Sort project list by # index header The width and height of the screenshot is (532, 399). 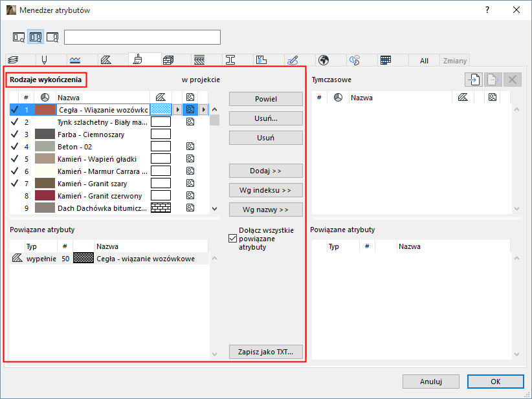(26, 98)
